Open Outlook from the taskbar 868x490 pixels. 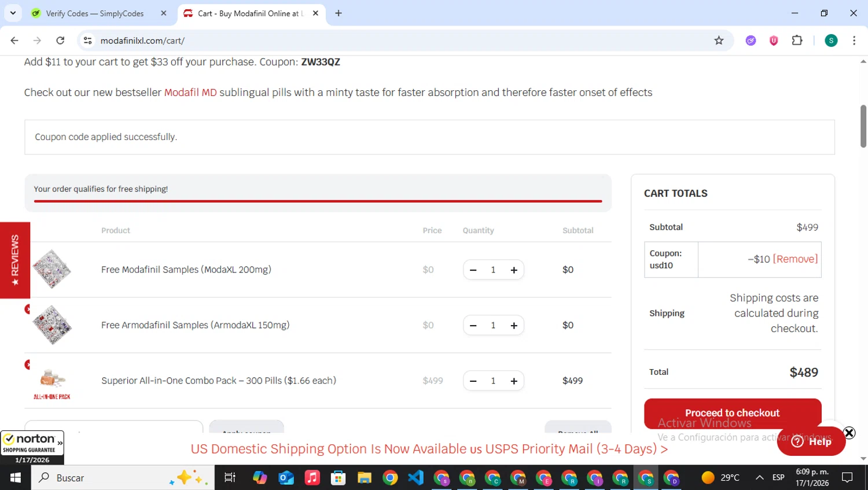pyautogui.click(x=286, y=478)
